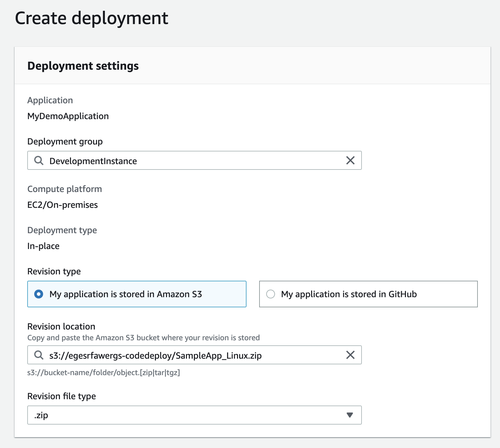Click the EC2/On-premises compute platform value
Image resolution: width=500 pixels, height=448 pixels.
(62, 205)
